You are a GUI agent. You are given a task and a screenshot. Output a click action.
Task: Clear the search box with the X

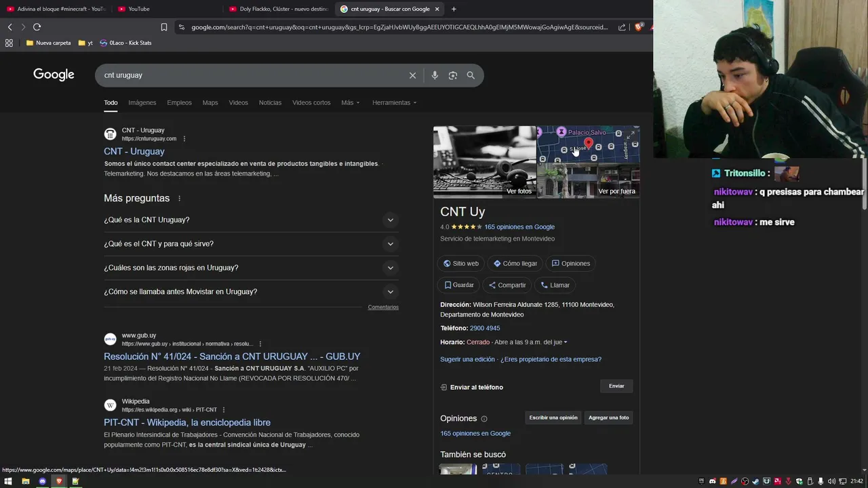pos(412,75)
